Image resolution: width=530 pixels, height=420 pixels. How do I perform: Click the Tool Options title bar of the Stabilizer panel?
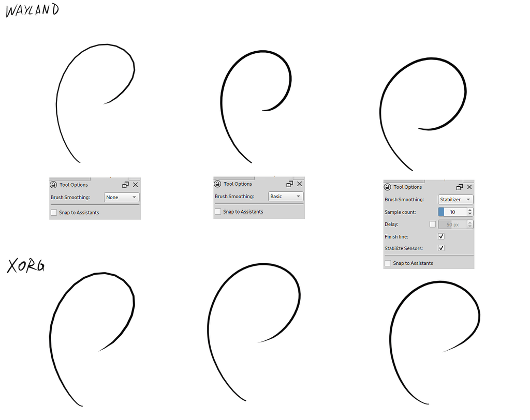point(407,187)
